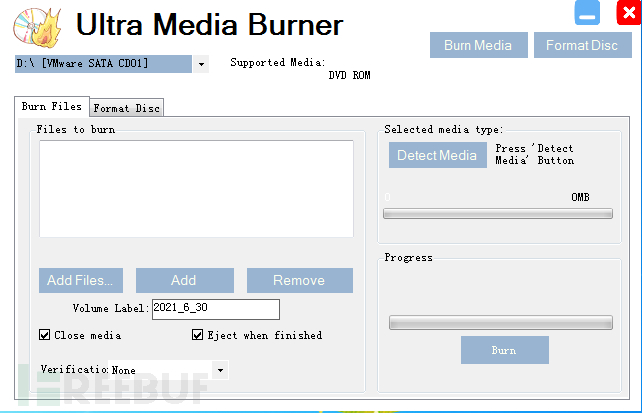Screen dimensions: 642x413
Task: Click the Volume Label text field
Action: coord(215,308)
